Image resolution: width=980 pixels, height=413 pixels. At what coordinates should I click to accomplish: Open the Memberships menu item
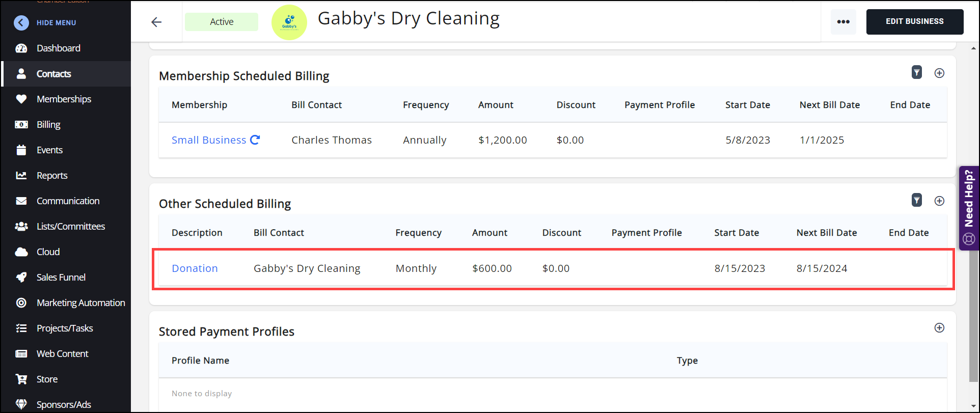(64, 99)
